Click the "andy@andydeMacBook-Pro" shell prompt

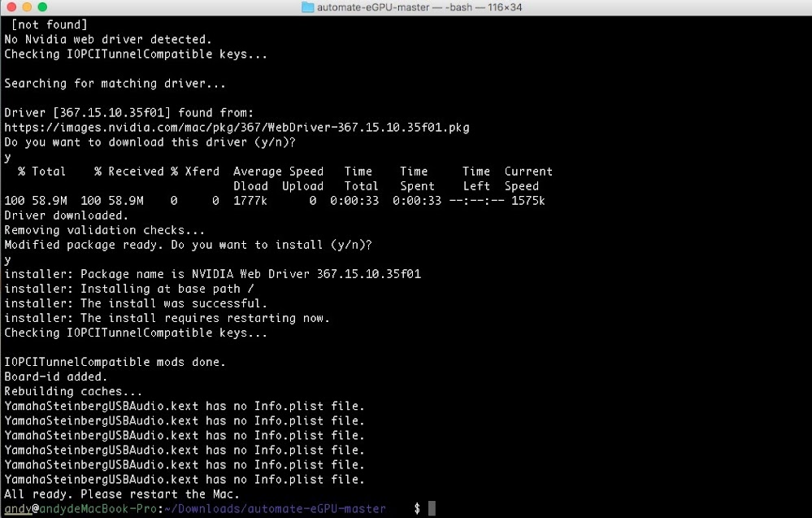(x=80, y=509)
